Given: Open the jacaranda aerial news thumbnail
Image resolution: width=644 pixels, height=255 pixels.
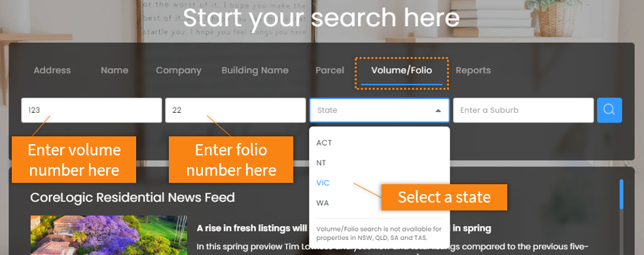Looking at the screenshot, I should tap(109, 235).
